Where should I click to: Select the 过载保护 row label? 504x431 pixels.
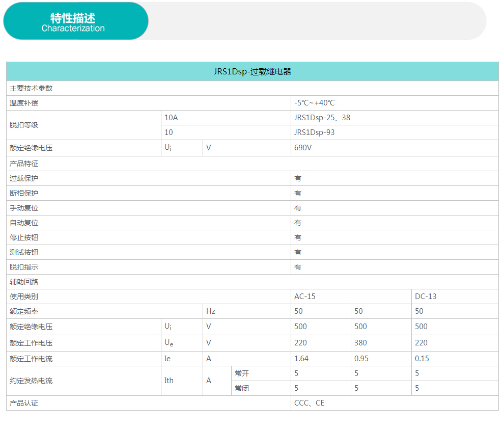24,178
